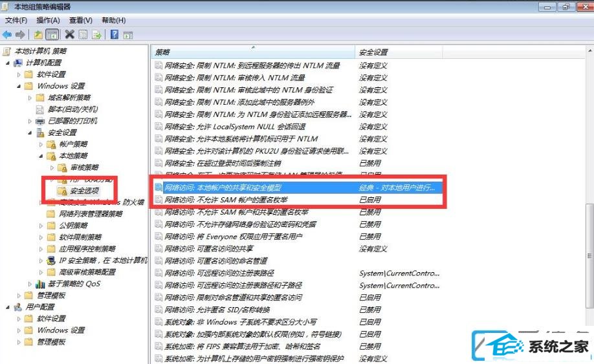
Task: Click the Properties toolbar icon
Action: pyautogui.click(x=83, y=35)
